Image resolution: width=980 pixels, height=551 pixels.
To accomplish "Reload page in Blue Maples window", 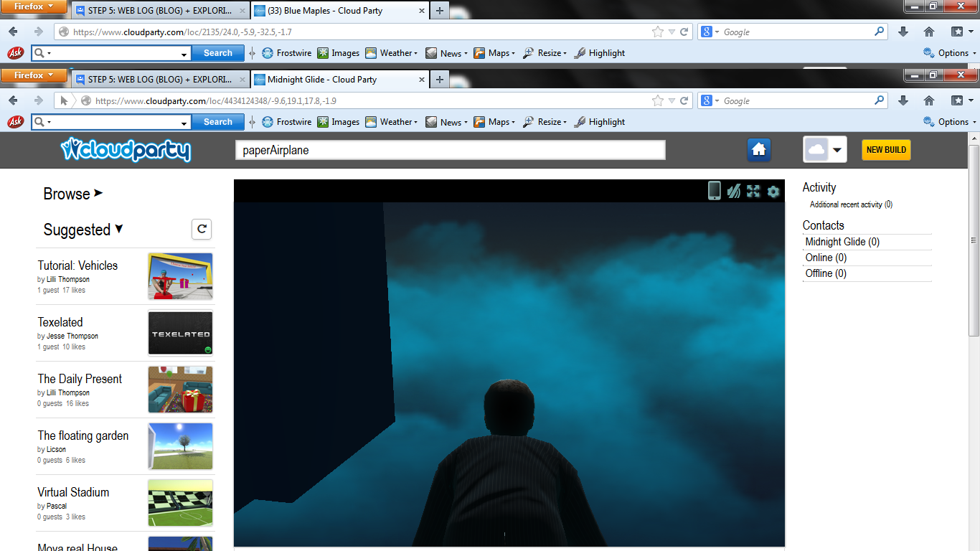I will coord(684,32).
